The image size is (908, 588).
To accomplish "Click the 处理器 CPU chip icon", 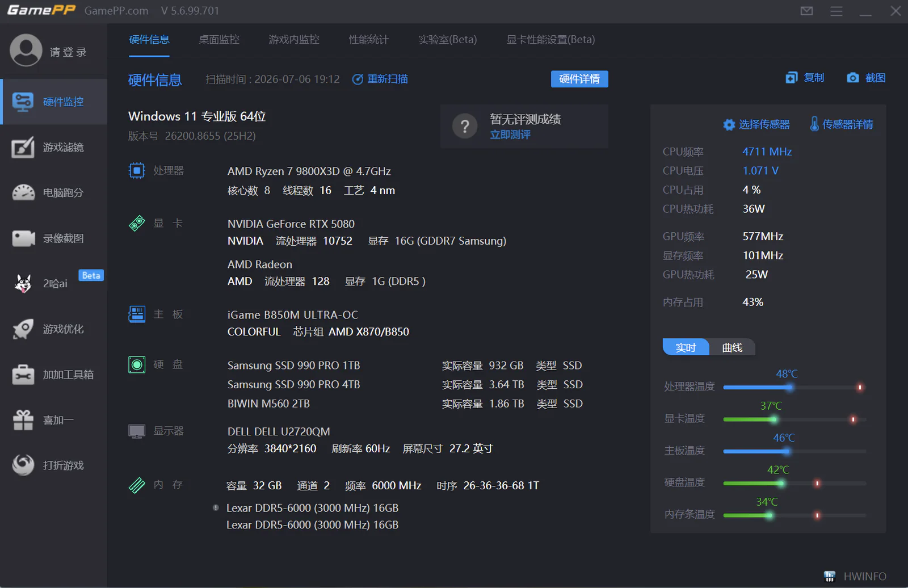I will tap(137, 170).
